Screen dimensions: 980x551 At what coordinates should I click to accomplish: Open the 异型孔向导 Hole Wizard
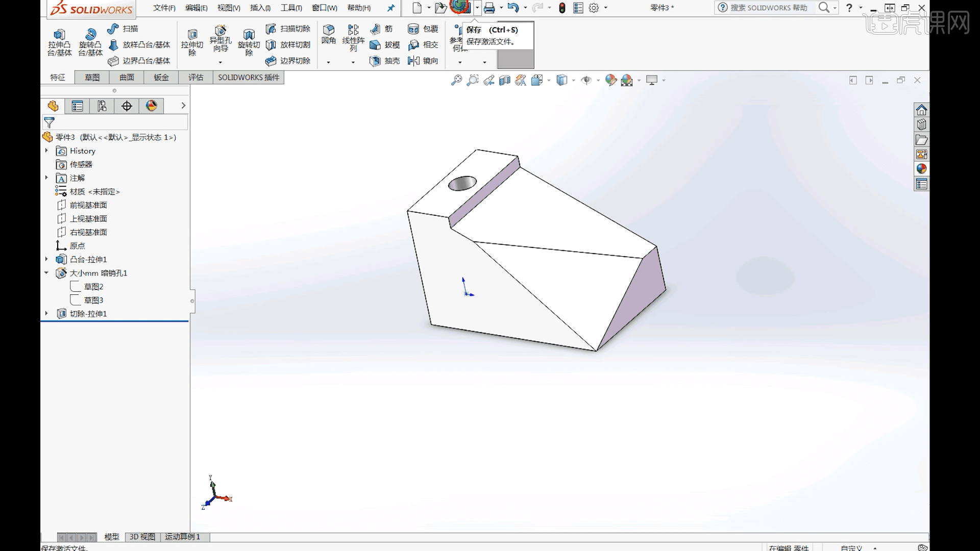219,41
